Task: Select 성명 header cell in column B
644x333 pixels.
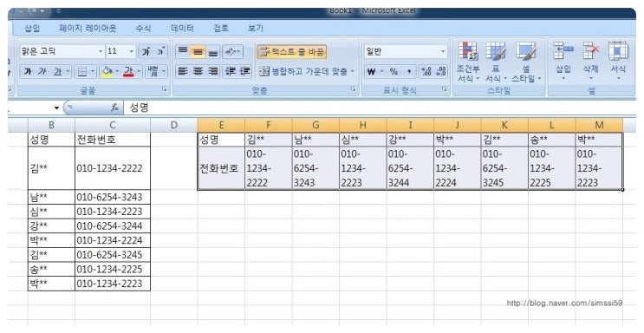Action: pyautogui.click(x=51, y=140)
